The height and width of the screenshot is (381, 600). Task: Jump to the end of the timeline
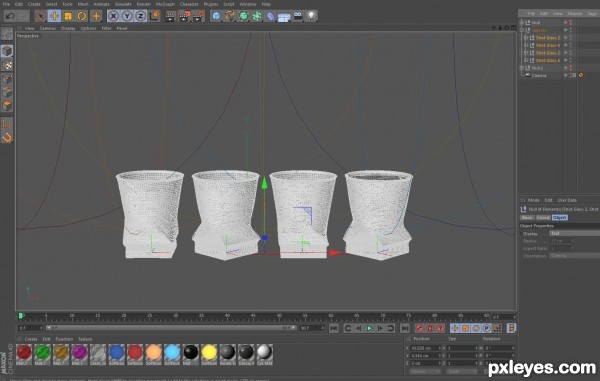(x=405, y=328)
